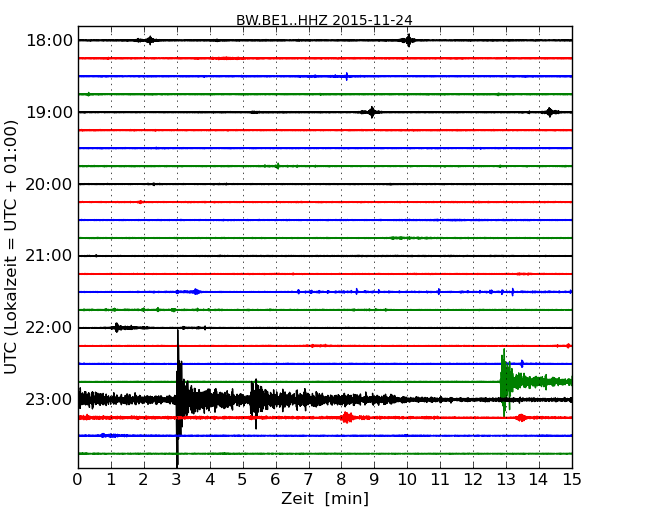Click the black event at minute 10 on 18:00 trace
650x520 pixels.
pos(408,40)
